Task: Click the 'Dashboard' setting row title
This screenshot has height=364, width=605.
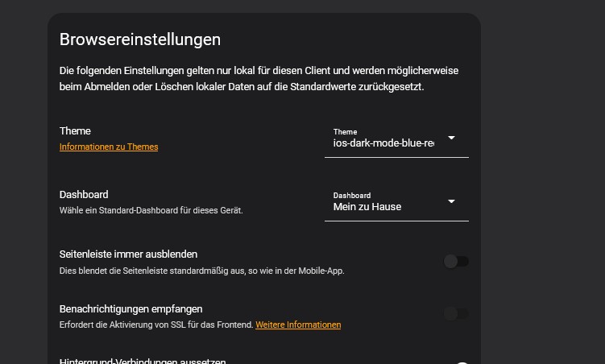Action: (84, 194)
